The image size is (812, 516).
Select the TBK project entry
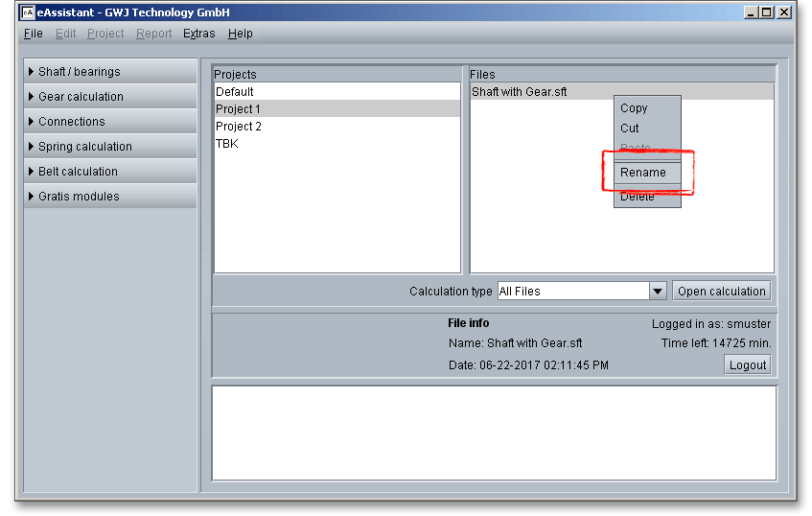coord(227,144)
